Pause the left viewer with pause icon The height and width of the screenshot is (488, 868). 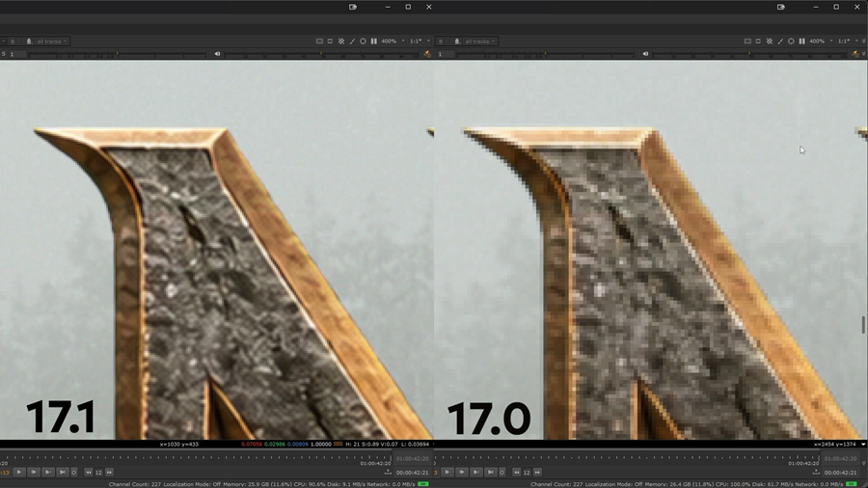(x=373, y=41)
